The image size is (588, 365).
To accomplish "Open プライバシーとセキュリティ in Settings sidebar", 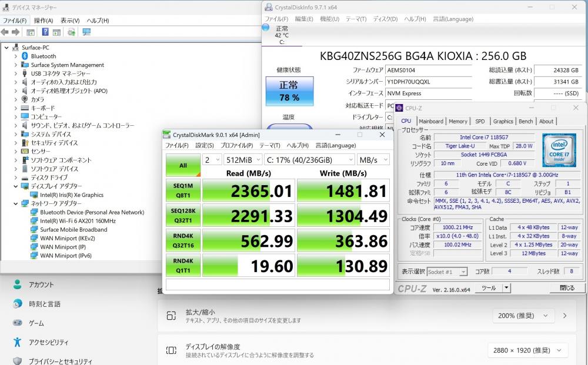I will click(x=61, y=361).
